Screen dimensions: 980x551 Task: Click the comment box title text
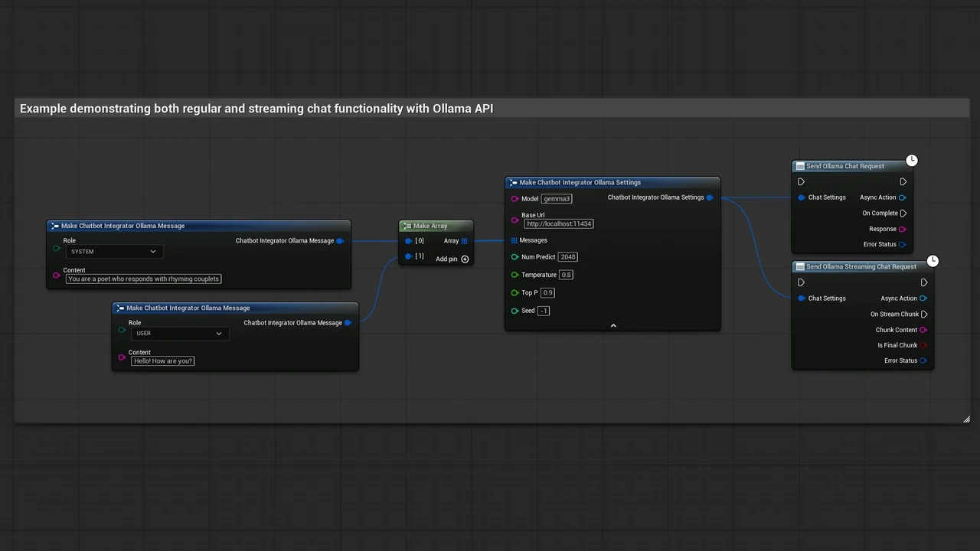tap(256, 109)
